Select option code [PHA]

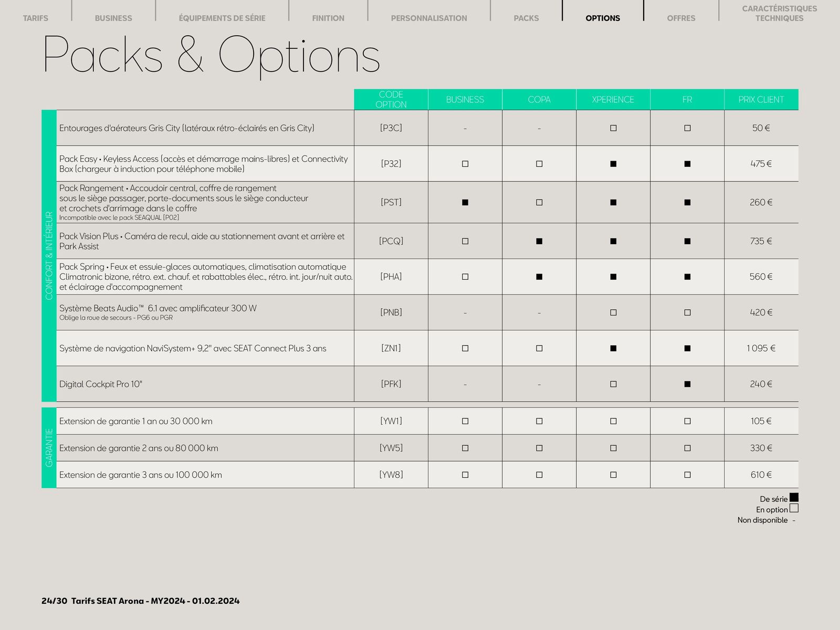coord(391,277)
